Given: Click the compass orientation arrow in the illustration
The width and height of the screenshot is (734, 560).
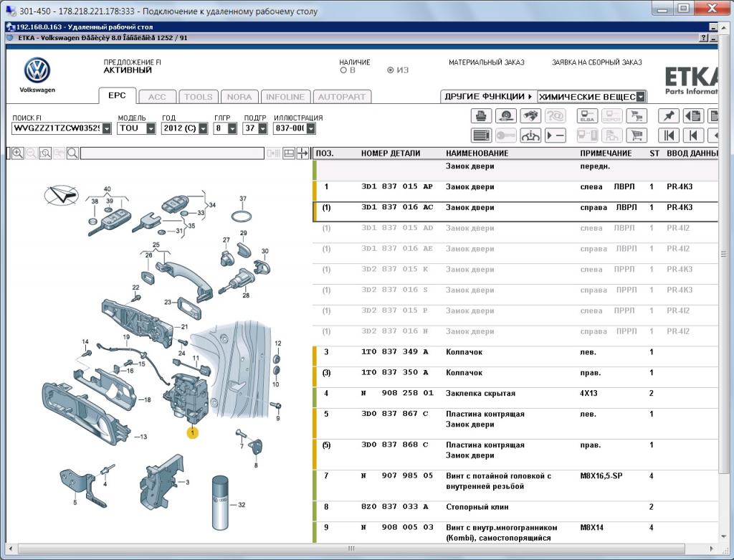Looking at the screenshot, I should tap(62, 194).
